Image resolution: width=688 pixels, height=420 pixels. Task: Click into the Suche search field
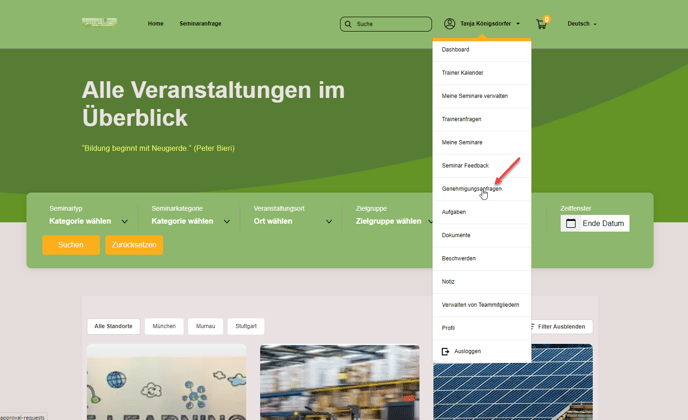(392, 24)
